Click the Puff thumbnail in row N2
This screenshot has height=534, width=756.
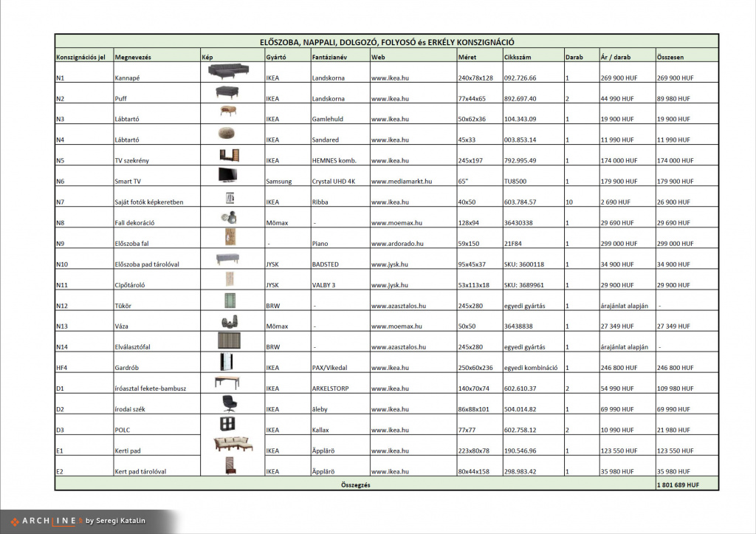[x=227, y=92]
